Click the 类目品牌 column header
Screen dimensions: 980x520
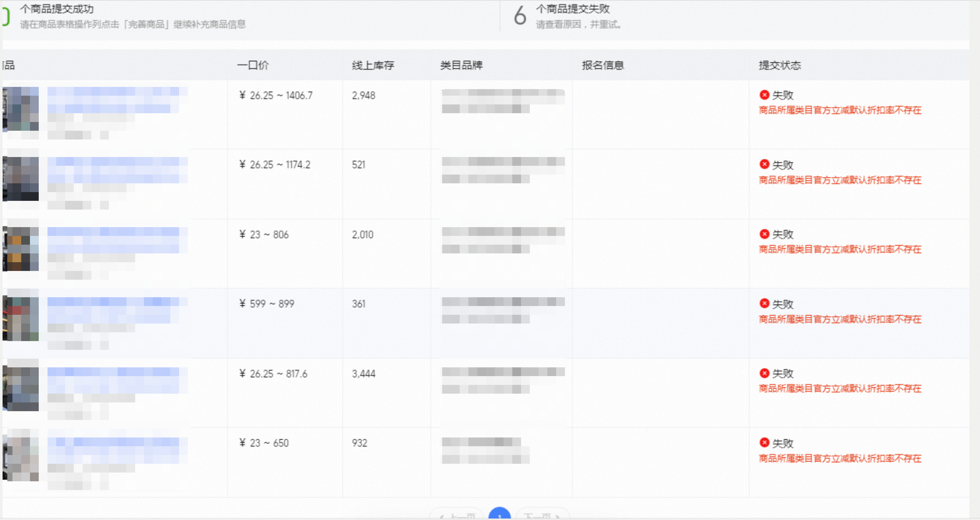coord(461,65)
